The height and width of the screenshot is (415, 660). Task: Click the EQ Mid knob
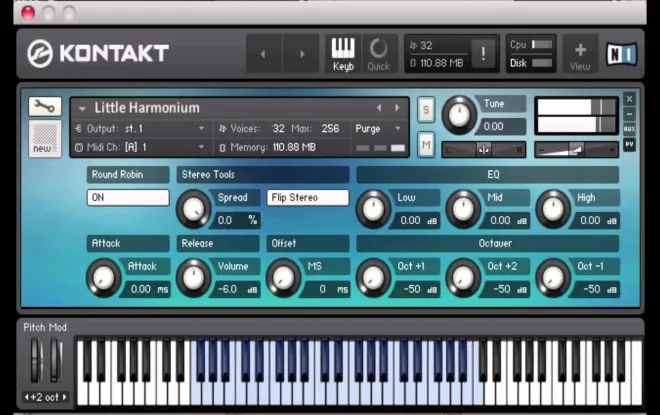click(463, 209)
